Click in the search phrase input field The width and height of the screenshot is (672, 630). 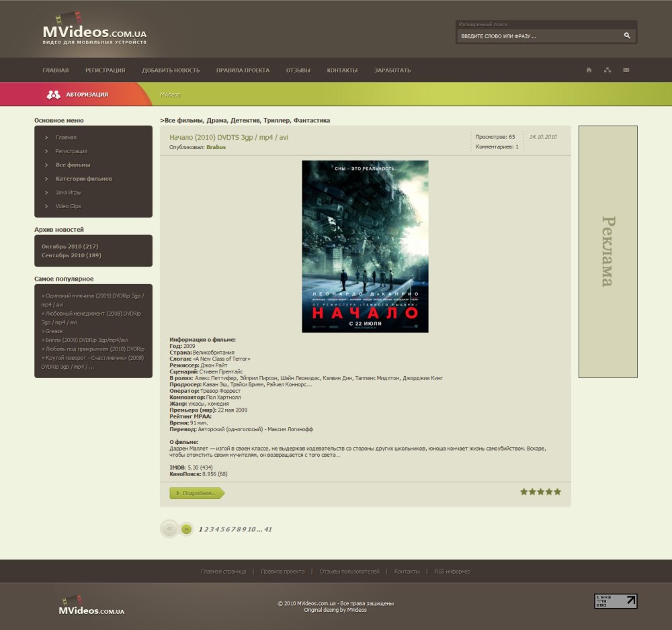540,36
